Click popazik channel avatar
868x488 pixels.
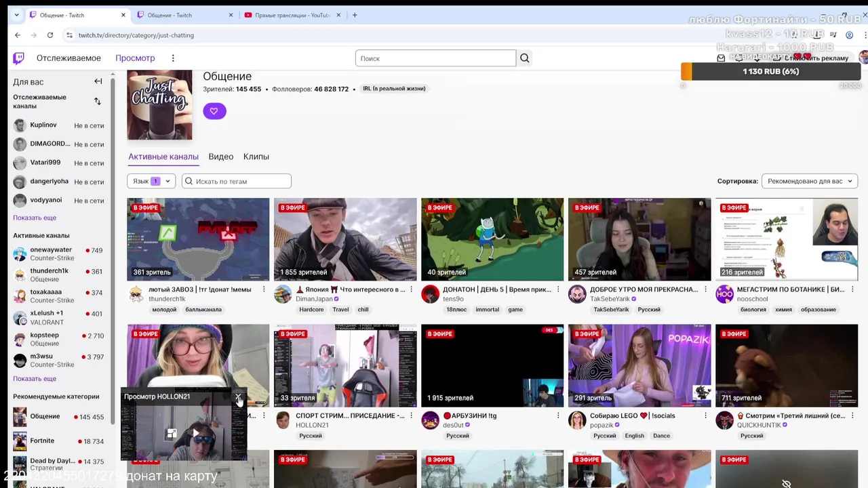(578, 420)
